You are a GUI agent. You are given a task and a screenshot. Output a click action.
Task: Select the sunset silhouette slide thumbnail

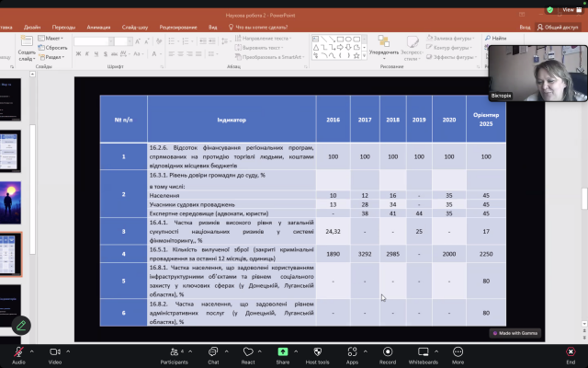(10, 202)
